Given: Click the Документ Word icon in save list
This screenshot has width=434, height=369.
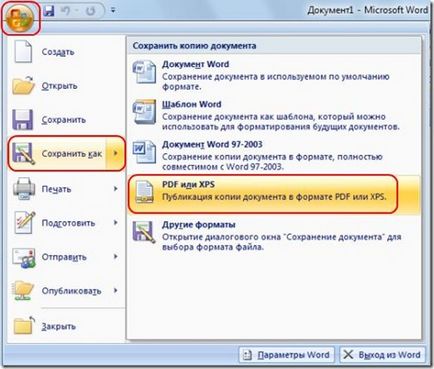Looking at the screenshot, I should 144,71.
